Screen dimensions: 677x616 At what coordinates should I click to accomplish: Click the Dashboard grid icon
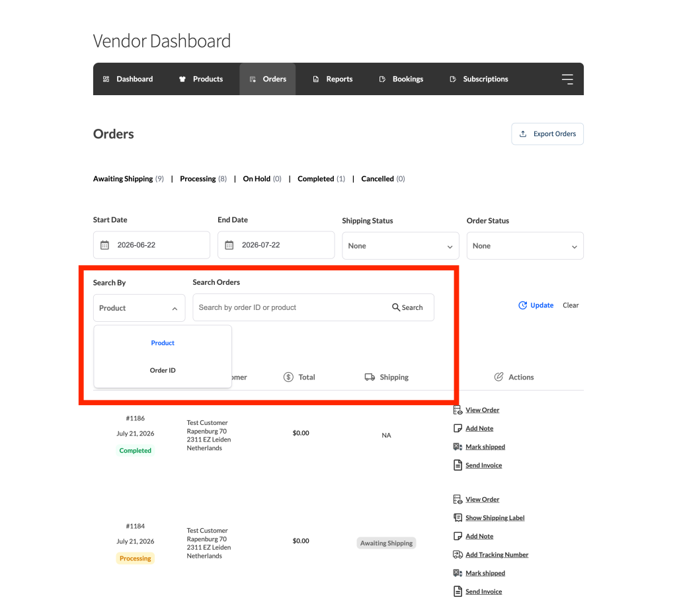point(106,79)
